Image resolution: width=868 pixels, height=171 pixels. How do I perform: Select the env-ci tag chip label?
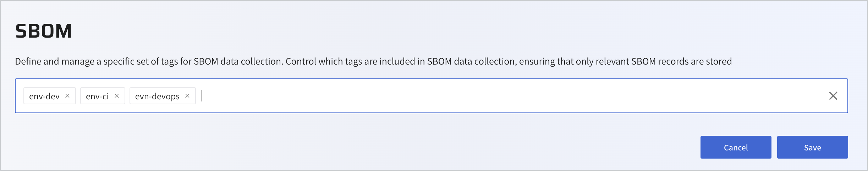click(97, 96)
